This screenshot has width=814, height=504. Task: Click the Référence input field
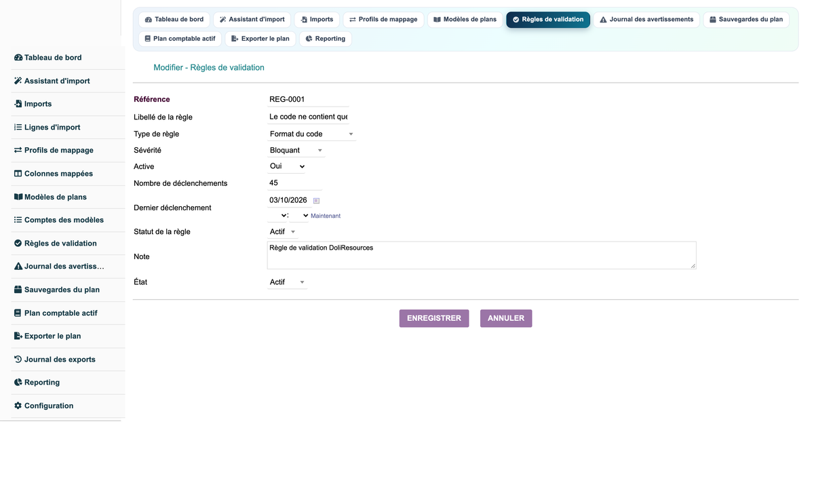coord(308,100)
